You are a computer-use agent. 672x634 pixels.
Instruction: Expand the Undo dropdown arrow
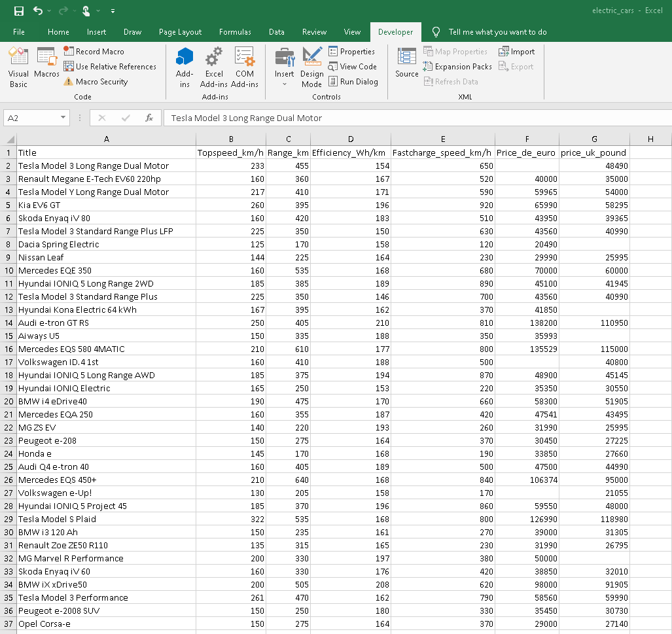(x=48, y=10)
